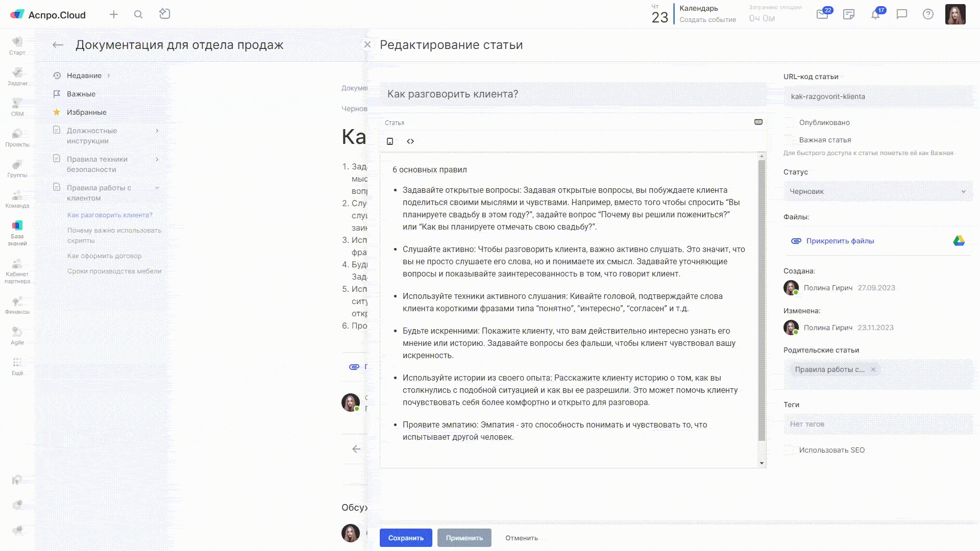Open the Как оформить договор article

pyautogui.click(x=105, y=256)
